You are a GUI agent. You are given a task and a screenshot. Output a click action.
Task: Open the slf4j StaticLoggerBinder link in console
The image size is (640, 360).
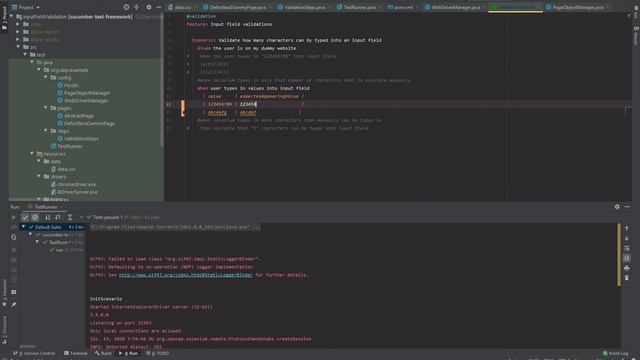[186, 275]
